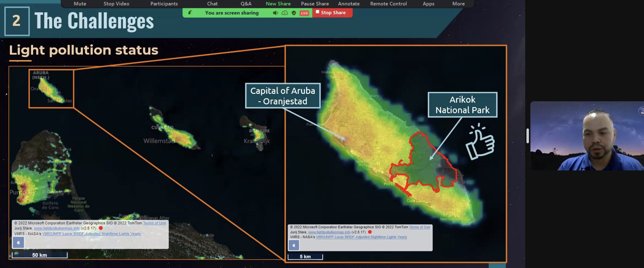
Task: Click the 5 km scale bar
Action: pyautogui.click(x=305, y=257)
